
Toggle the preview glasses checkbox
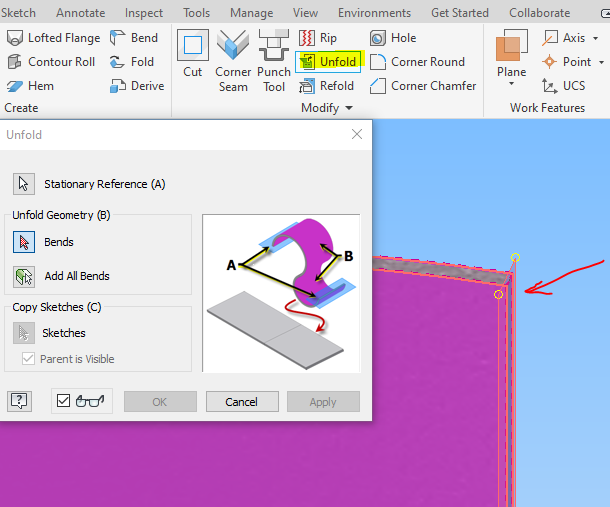coord(63,400)
